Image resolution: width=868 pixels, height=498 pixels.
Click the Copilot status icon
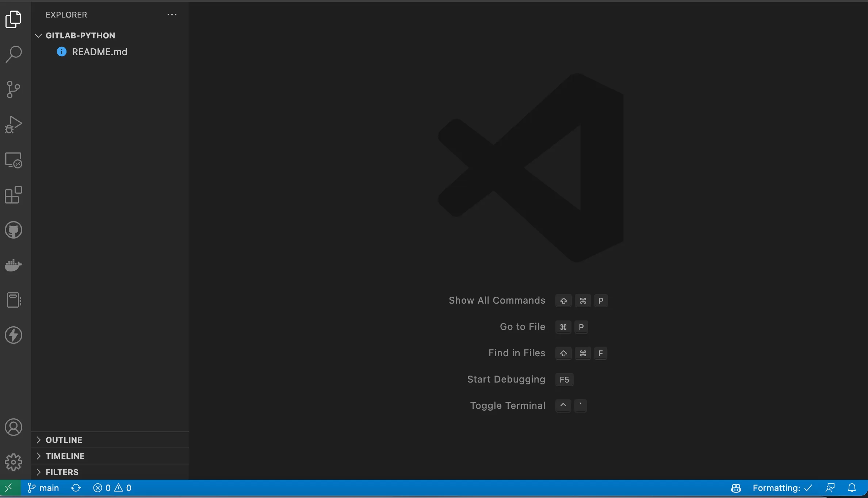[x=736, y=488]
